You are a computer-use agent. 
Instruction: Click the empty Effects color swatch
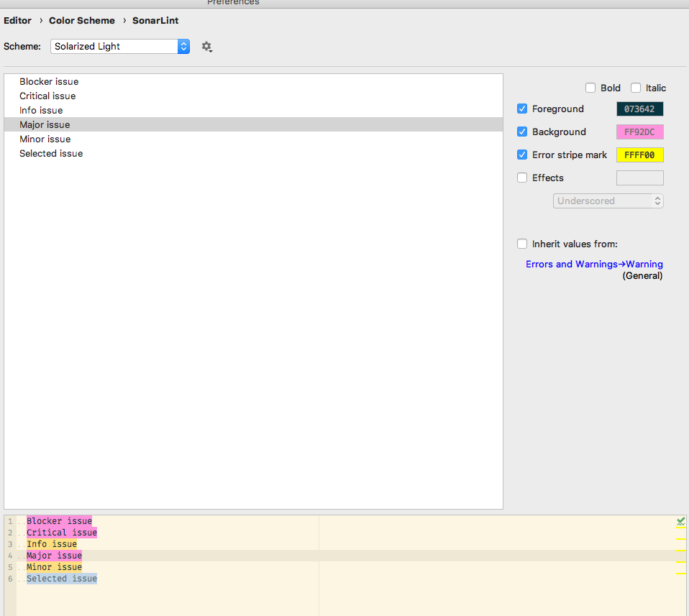640,178
